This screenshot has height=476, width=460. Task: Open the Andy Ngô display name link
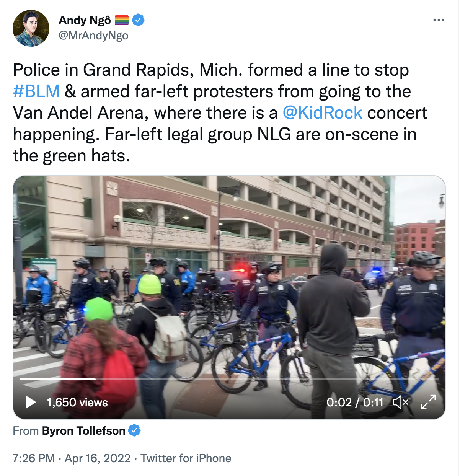tap(85, 20)
